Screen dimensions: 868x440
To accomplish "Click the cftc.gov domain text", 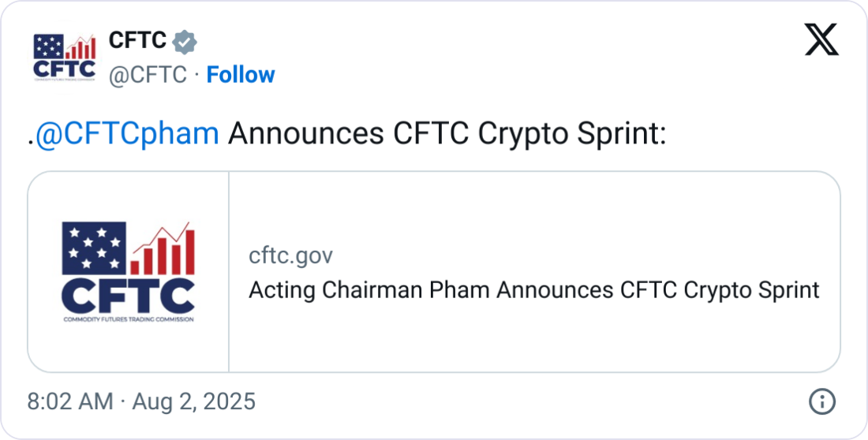I will coord(290,255).
